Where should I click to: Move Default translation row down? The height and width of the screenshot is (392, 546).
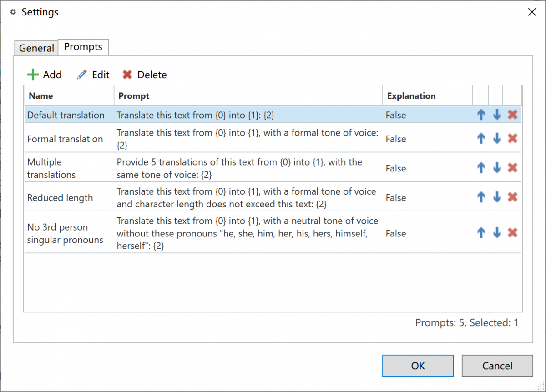click(x=497, y=115)
